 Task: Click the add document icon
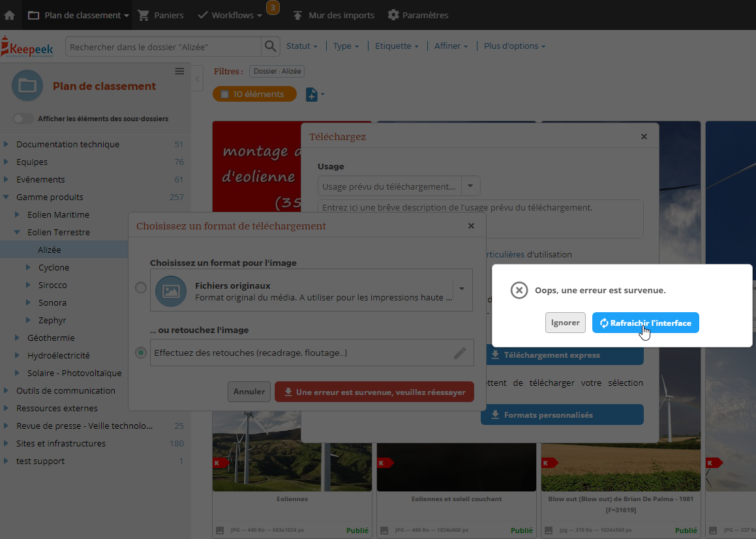(x=312, y=95)
